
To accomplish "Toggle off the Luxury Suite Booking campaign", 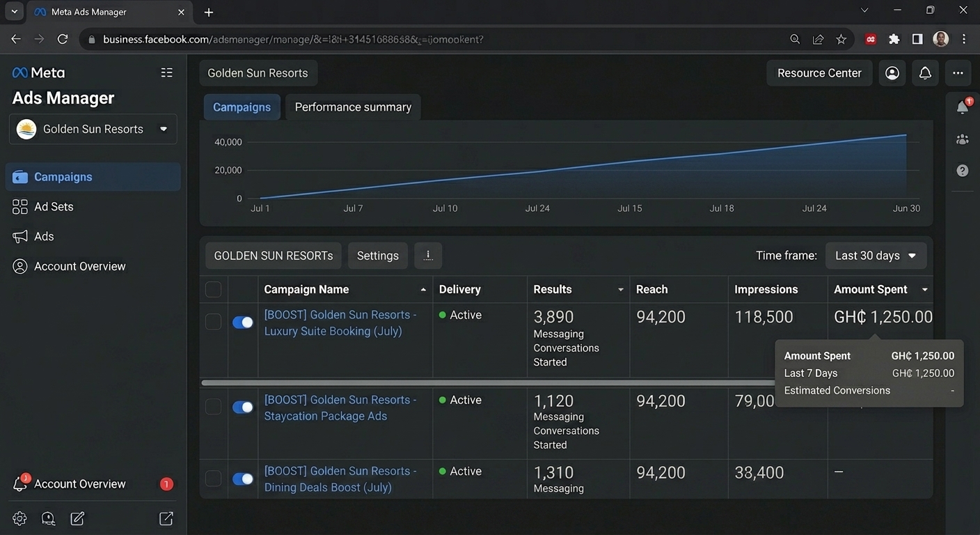I will (243, 323).
